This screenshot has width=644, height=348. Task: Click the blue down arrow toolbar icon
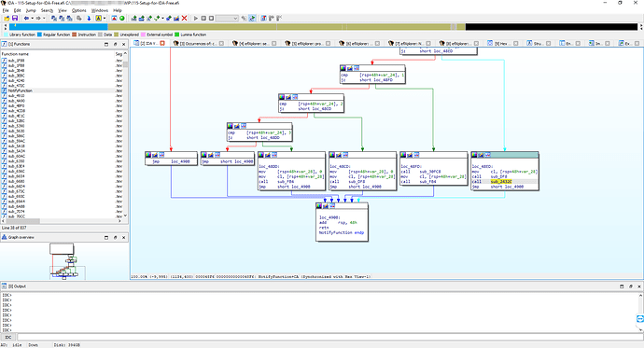89,18
